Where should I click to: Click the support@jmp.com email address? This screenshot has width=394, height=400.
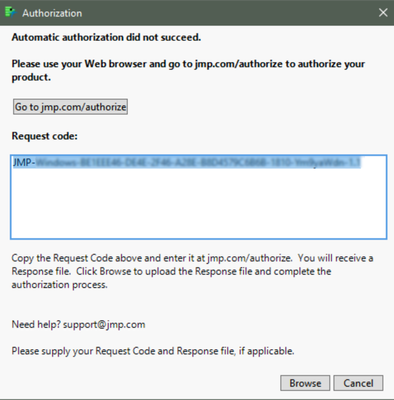(x=104, y=325)
